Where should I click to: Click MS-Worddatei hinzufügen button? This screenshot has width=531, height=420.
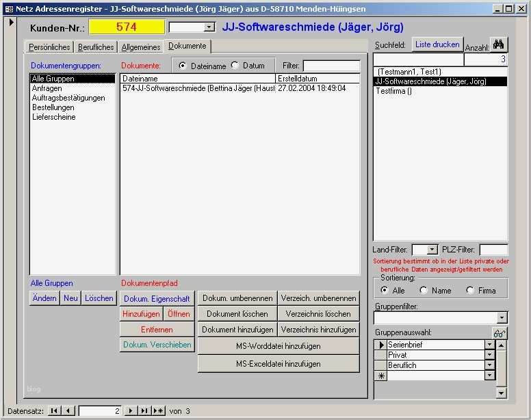(x=279, y=346)
